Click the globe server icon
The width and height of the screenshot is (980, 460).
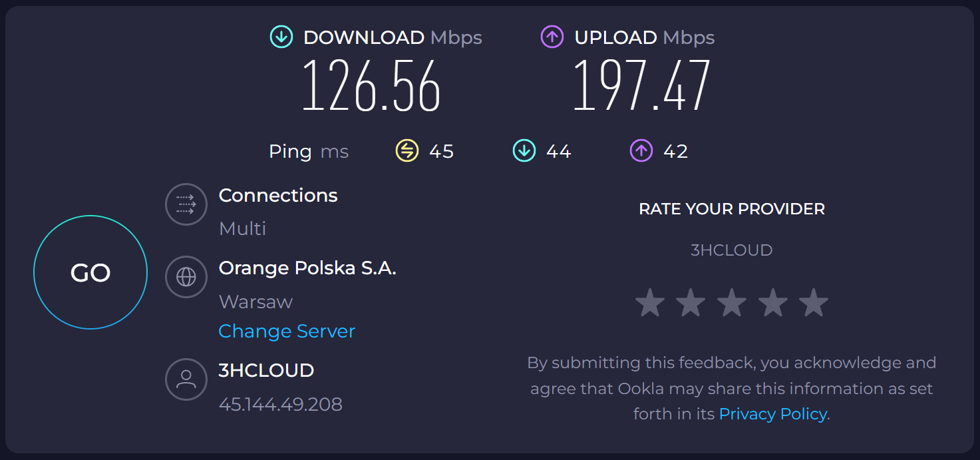click(x=186, y=277)
